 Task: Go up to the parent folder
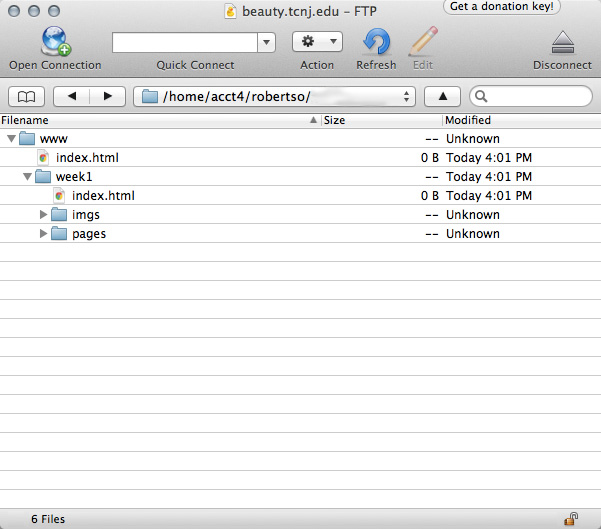pyautogui.click(x=442, y=97)
